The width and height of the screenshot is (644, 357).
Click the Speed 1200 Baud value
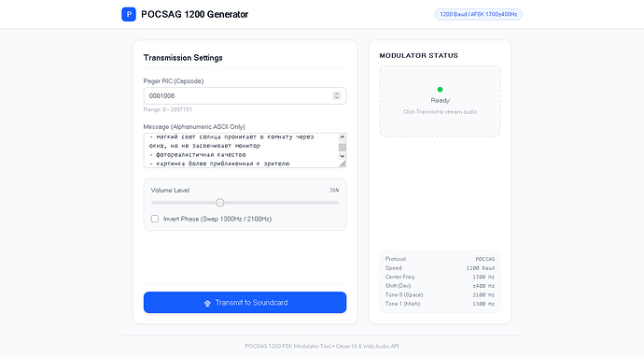[480, 268]
